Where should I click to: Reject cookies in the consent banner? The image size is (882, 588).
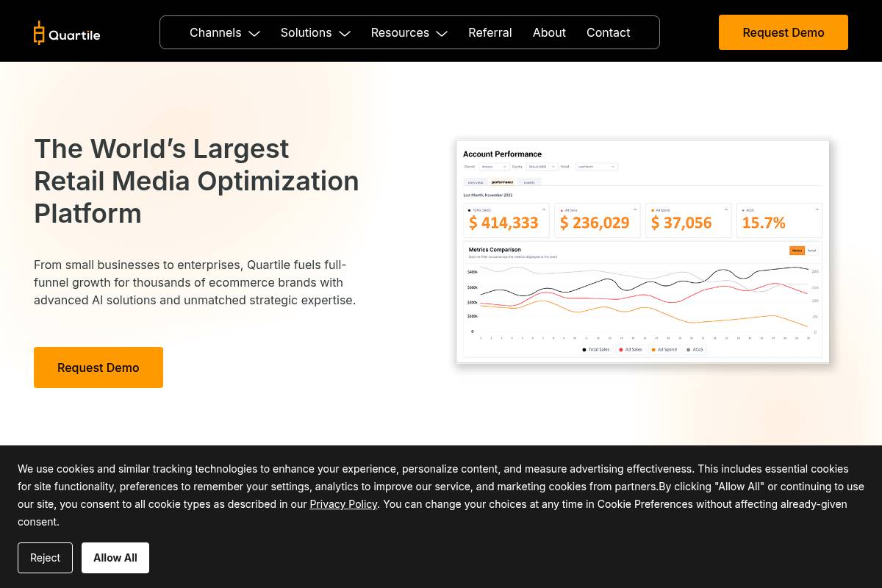(45, 558)
